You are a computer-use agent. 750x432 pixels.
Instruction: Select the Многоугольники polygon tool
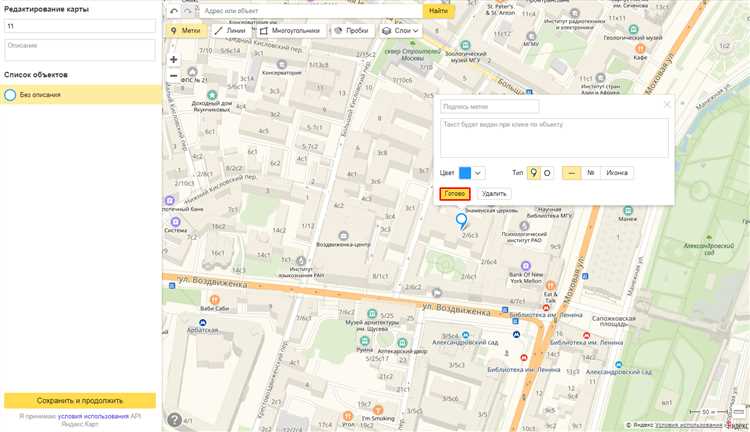[x=290, y=31]
